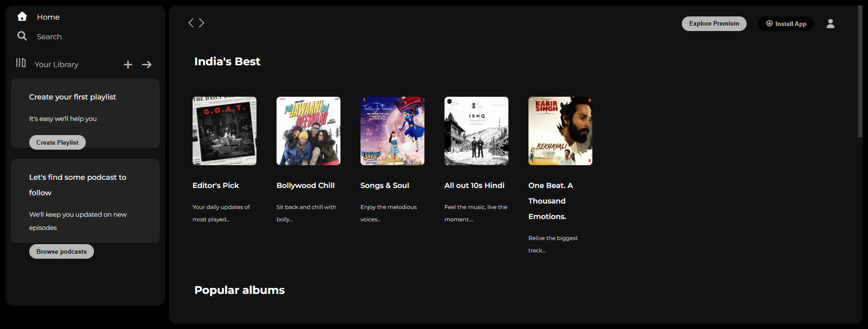Open the All out 10s Hindi cover
This screenshot has height=329, width=868.
476,131
